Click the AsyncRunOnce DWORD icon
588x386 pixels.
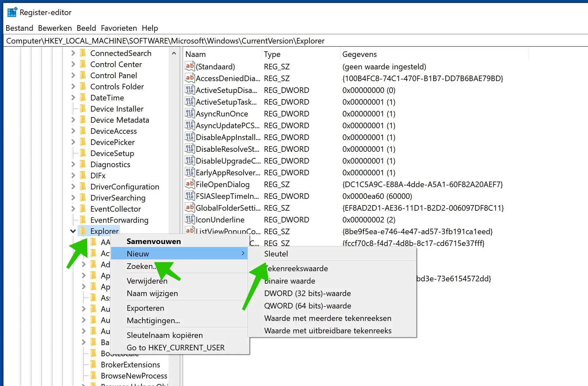[x=190, y=114]
